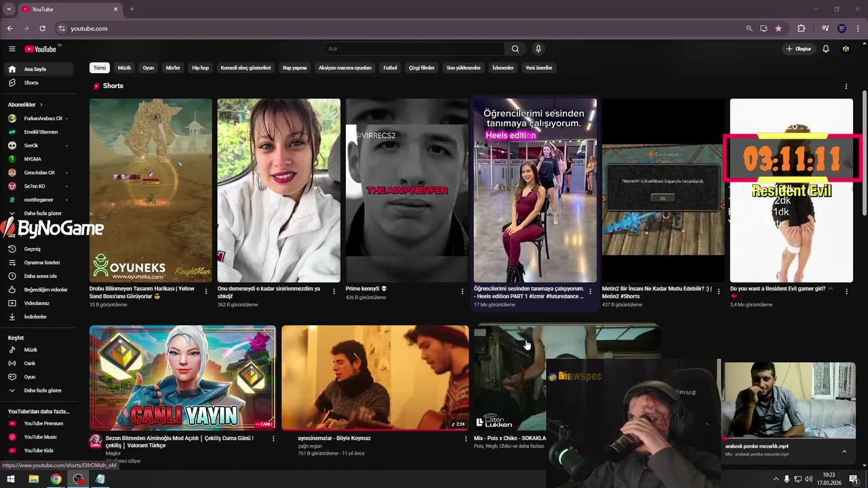Open Chrome extensions puzzle icon
The image size is (868, 488).
coord(802,28)
